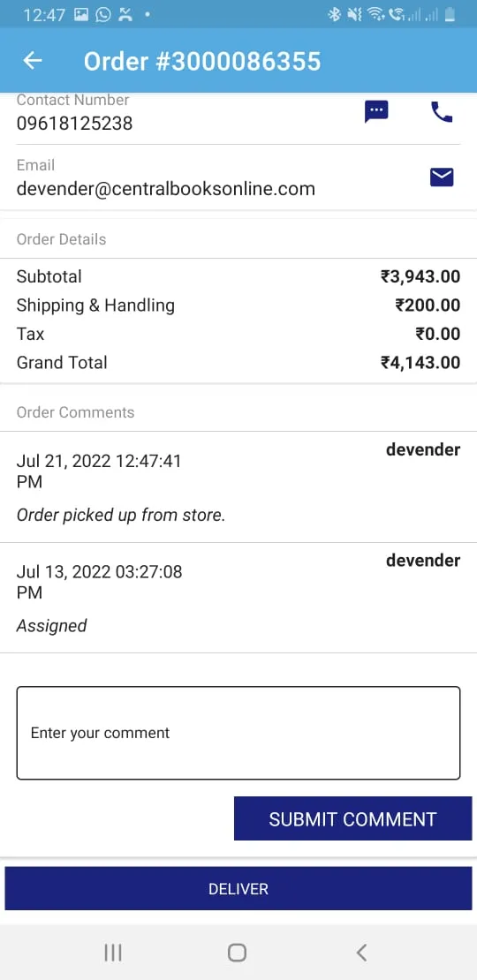Select the Order picked up from store comment
477x980 pixels.
coord(121,516)
